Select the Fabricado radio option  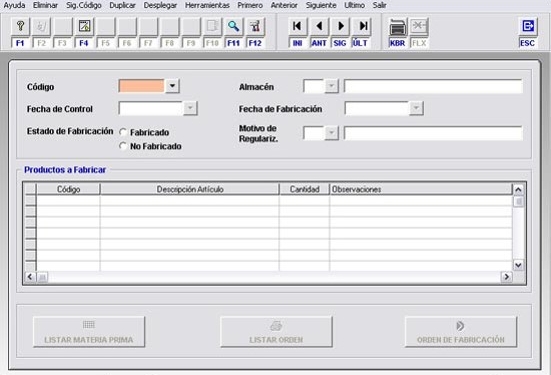click(123, 132)
